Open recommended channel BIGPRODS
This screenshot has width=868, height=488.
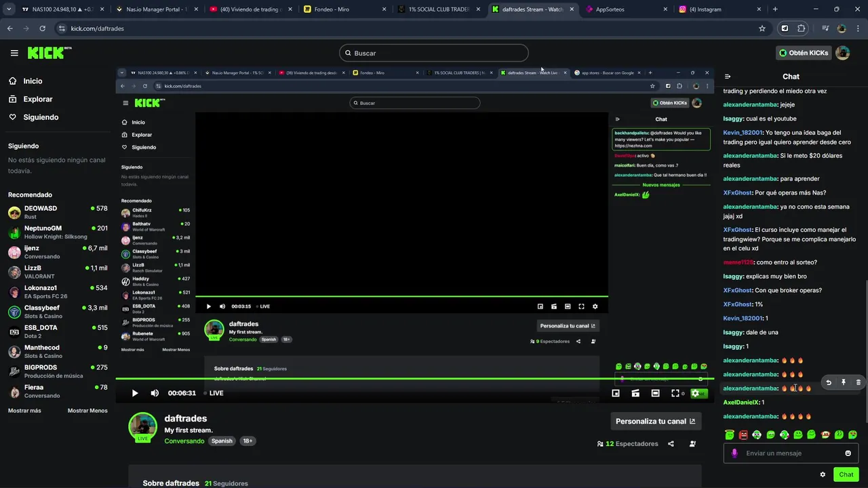[x=58, y=371]
